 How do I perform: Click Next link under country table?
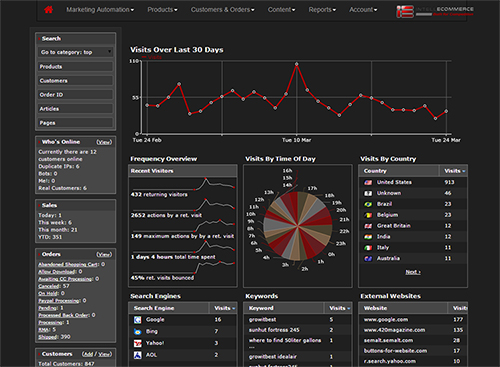coord(413,272)
